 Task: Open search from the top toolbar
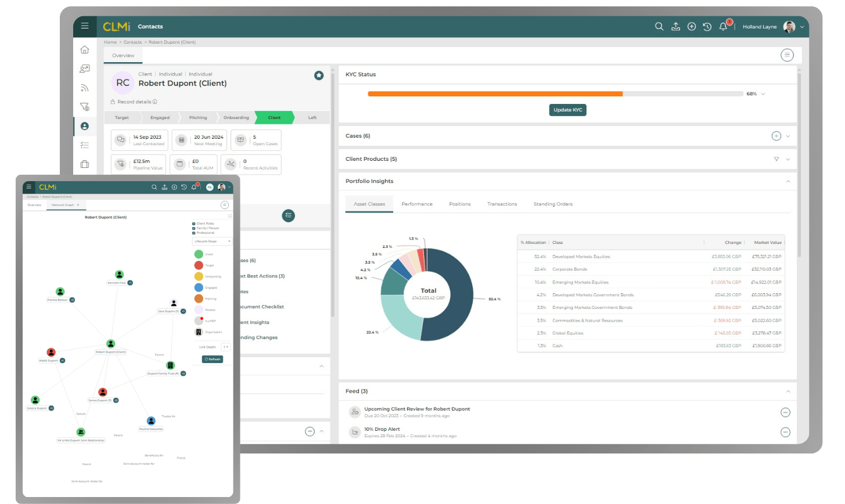659,26
